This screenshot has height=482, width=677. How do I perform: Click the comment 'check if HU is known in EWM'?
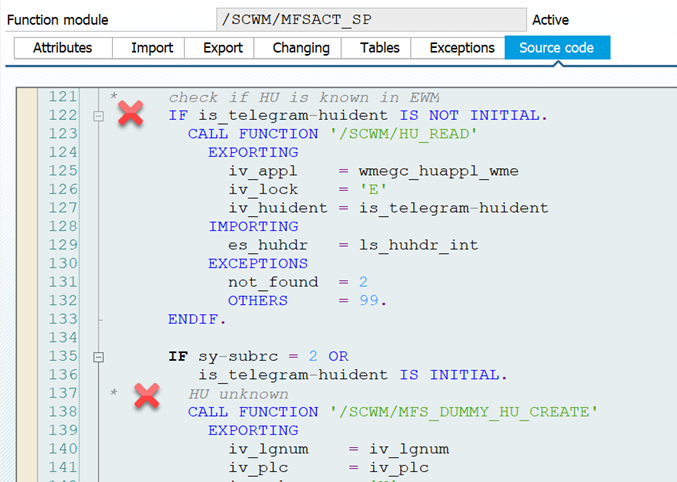point(304,98)
